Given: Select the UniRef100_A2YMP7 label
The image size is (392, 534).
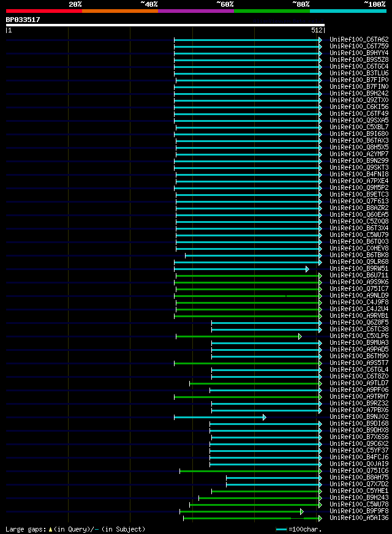Looking at the screenshot, I should 359,154.
